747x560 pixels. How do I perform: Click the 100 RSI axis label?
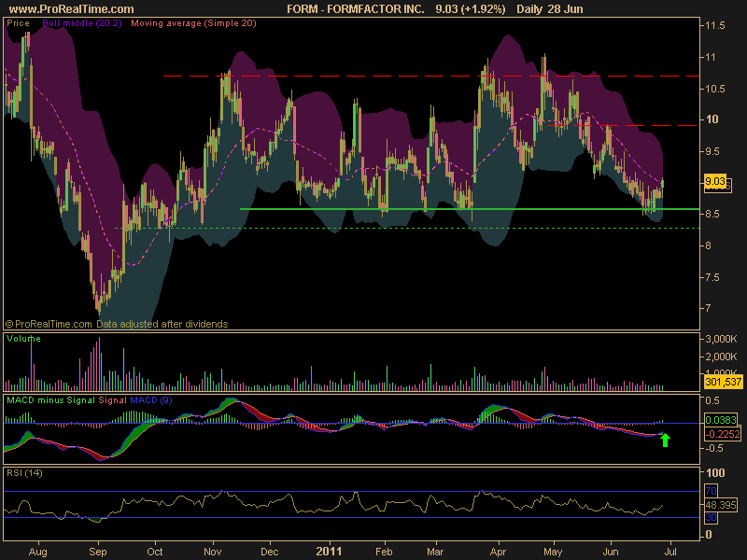(x=714, y=473)
